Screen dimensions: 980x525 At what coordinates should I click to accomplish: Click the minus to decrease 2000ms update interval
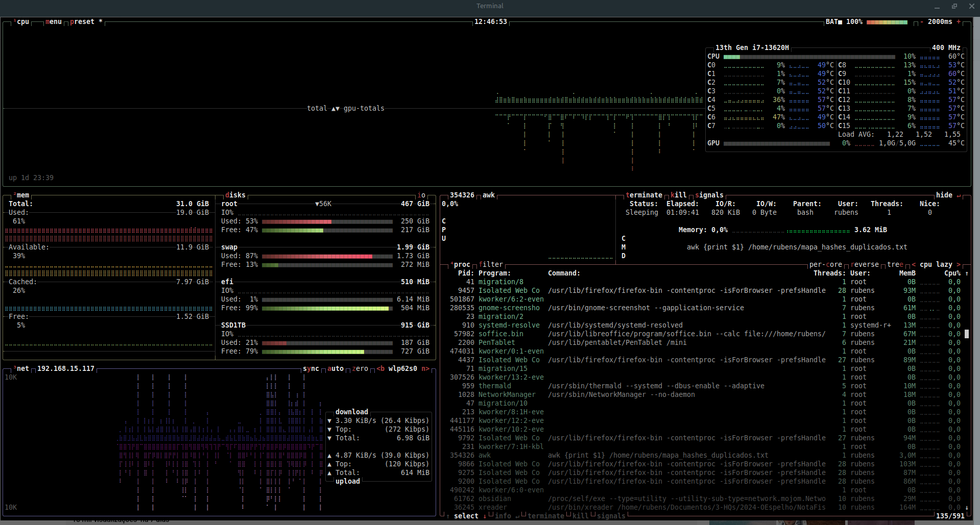pyautogui.click(x=922, y=22)
